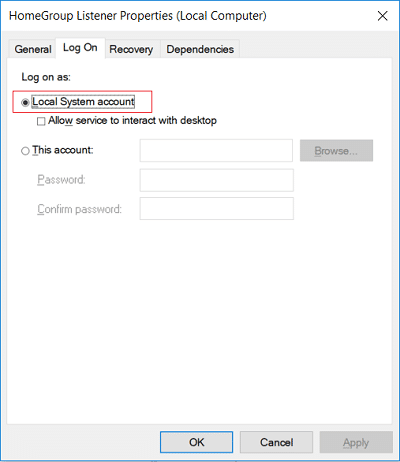Screen dimensions: 400x462
Task: Click the empty white area of the Log On panel
Action: (199, 320)
